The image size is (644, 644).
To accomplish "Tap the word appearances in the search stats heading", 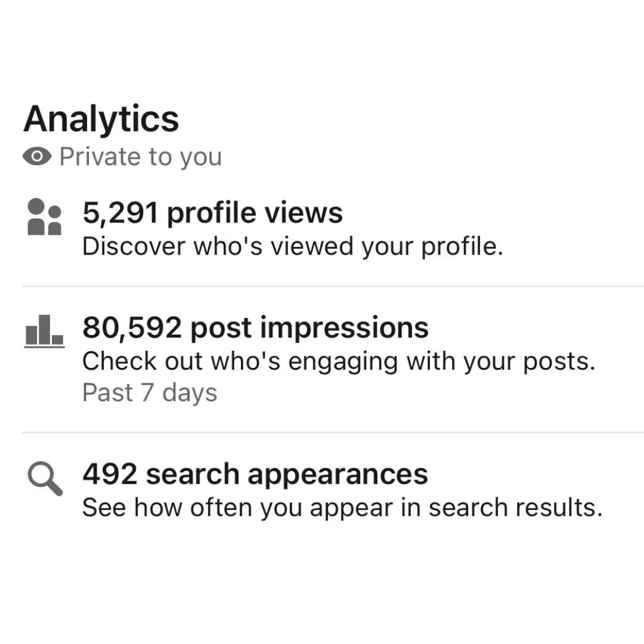I will pos(338,475).
